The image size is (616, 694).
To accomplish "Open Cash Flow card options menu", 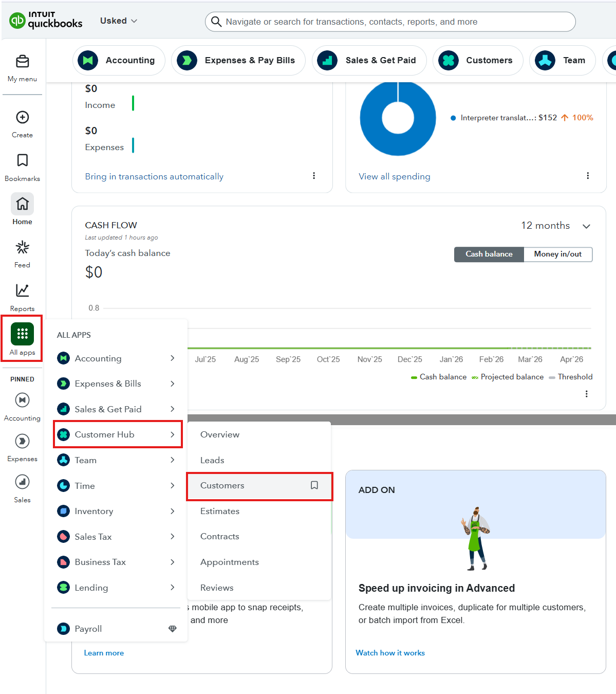I will click(x=587, y=394).
